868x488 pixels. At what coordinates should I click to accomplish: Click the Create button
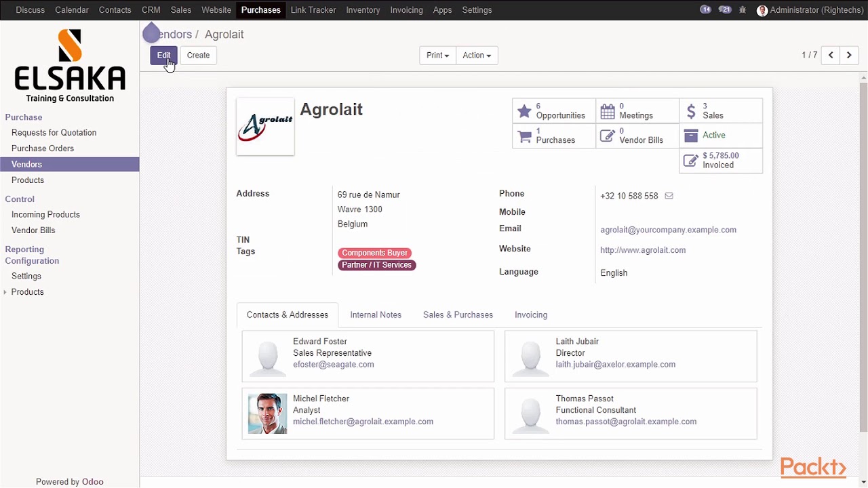198,56
